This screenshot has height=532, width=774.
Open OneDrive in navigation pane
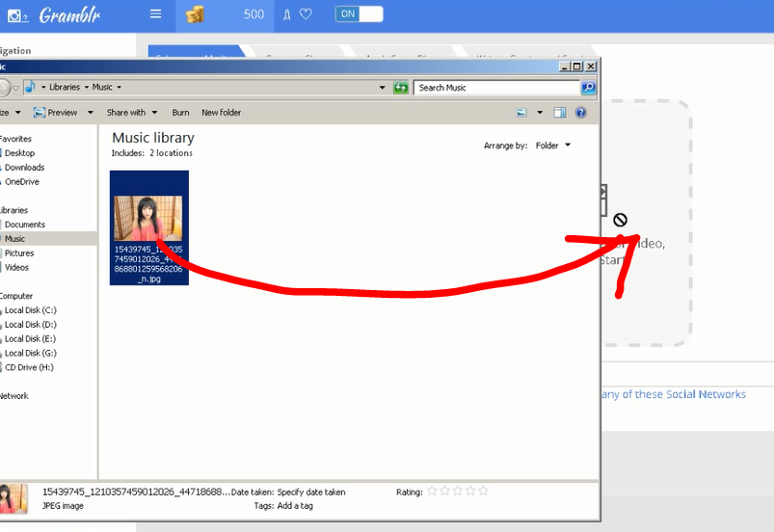22,181
